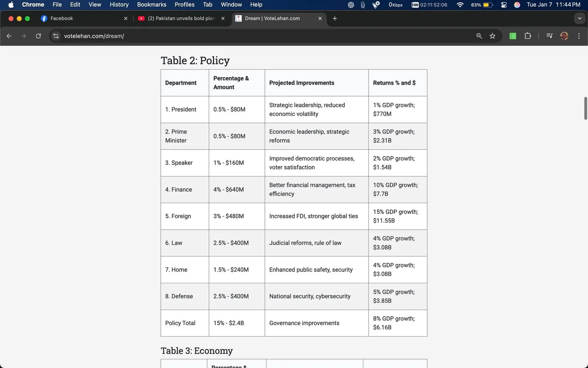Viewport: 588px width, 368px height.
Task: Open site information via the tune icon
Action: tap(56, 36)
